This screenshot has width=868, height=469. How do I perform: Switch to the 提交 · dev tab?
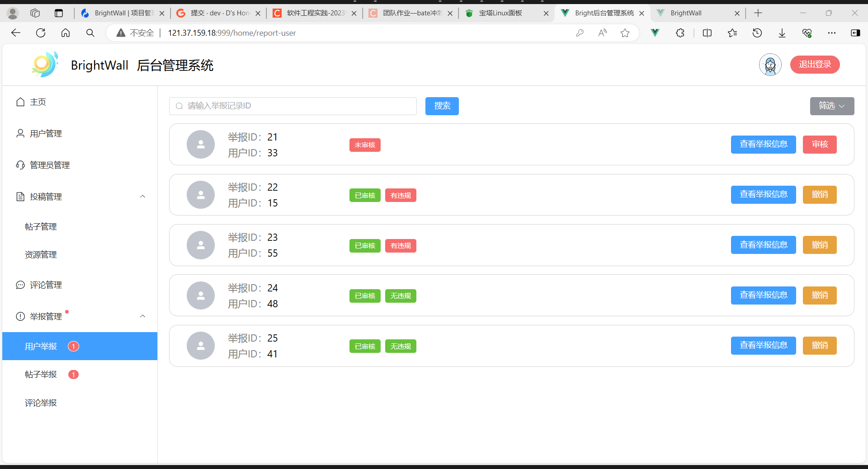point(218,13)
